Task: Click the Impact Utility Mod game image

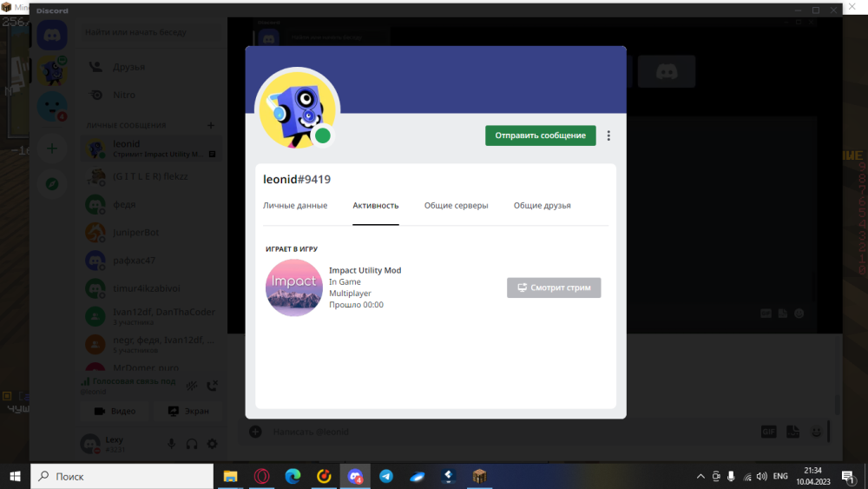Action: (x=294, y=287)
